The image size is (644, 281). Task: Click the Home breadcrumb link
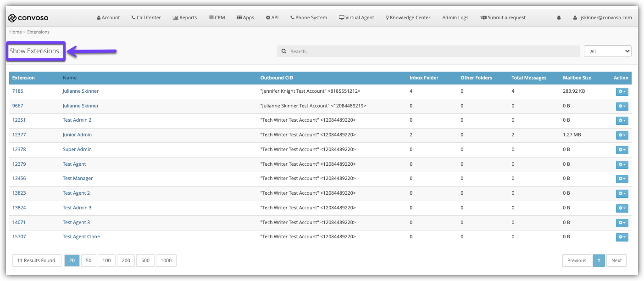tap(16, 32)
